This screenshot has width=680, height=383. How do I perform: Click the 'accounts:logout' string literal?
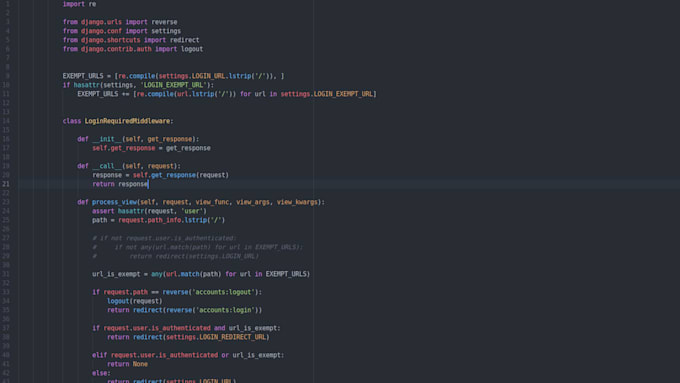click(222, 292)
